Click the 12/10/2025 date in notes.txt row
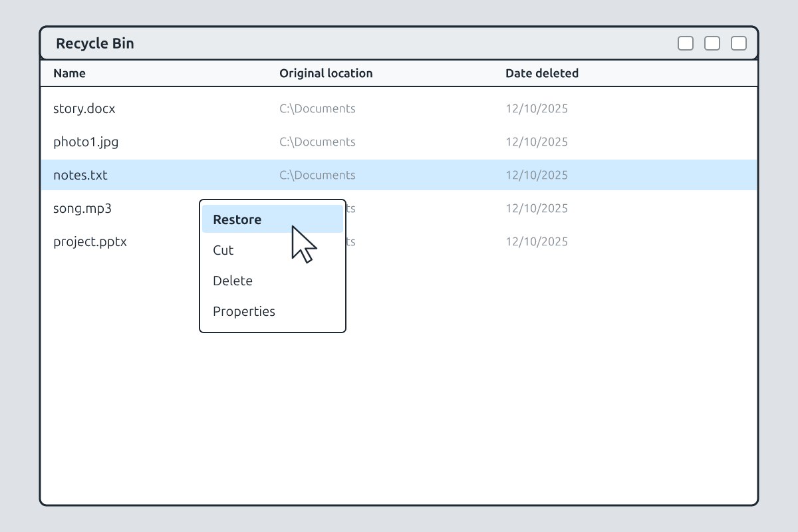Image resolution: width=798 pixels, height=532 pixels. (x=537, y=175)
